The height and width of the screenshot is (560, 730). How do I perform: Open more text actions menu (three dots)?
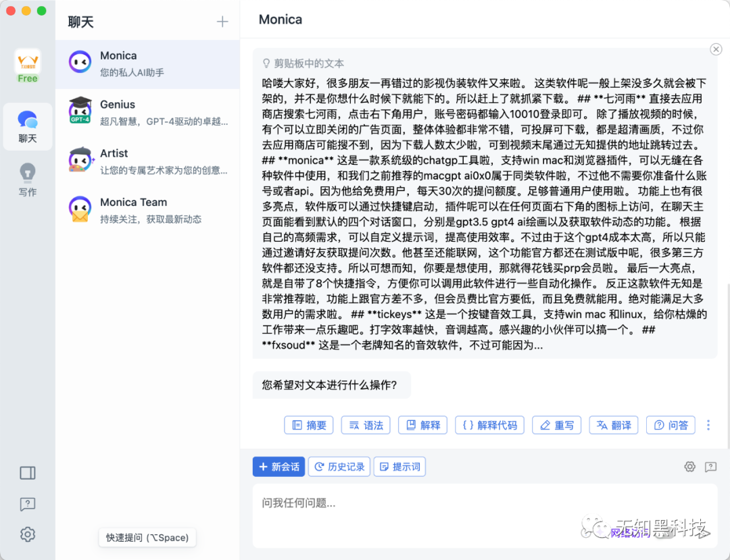pos(708,425)
